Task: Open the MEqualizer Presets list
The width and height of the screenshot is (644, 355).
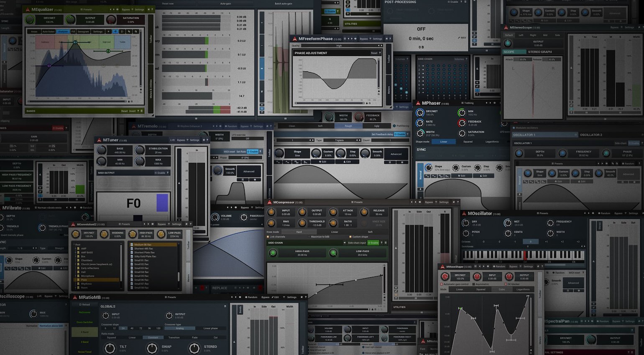Action: [86, 9]
